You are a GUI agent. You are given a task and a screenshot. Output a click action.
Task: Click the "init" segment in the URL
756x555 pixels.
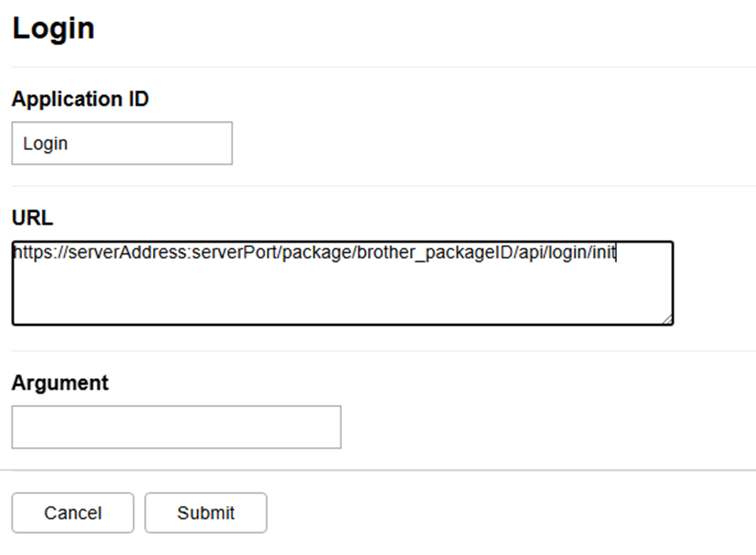tap(603, 253)
